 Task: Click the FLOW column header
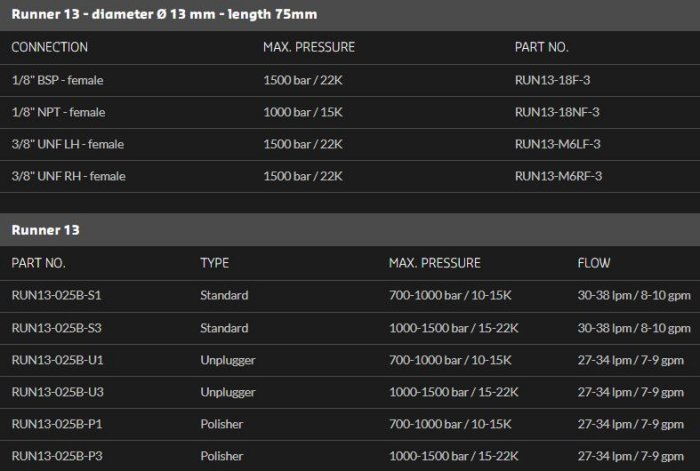[594, 263]
